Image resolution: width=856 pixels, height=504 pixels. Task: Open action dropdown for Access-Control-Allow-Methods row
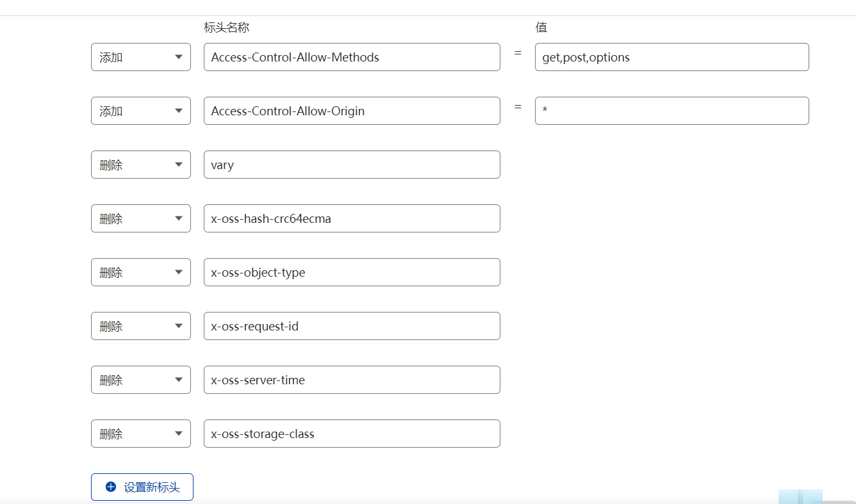coord(141,57)
